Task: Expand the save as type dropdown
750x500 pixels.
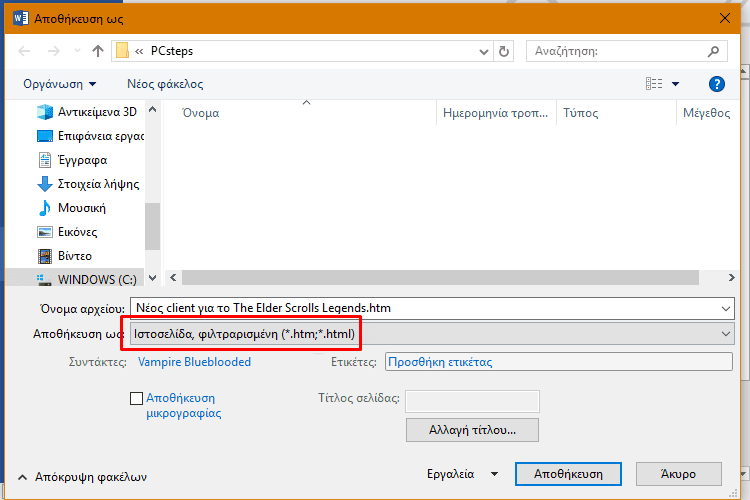Action: 724,333
